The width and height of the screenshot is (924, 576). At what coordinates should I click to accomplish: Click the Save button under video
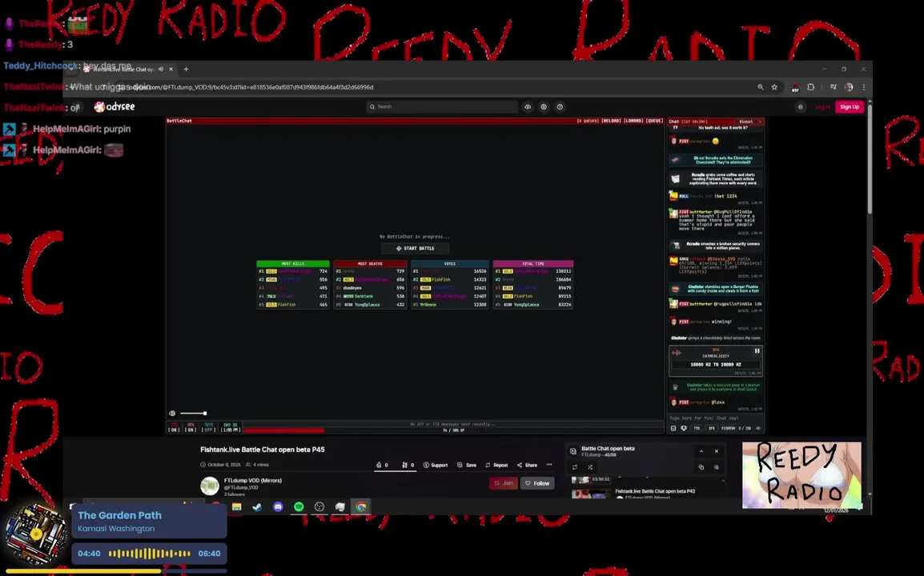pyautogui.click(x=467, y=465)
